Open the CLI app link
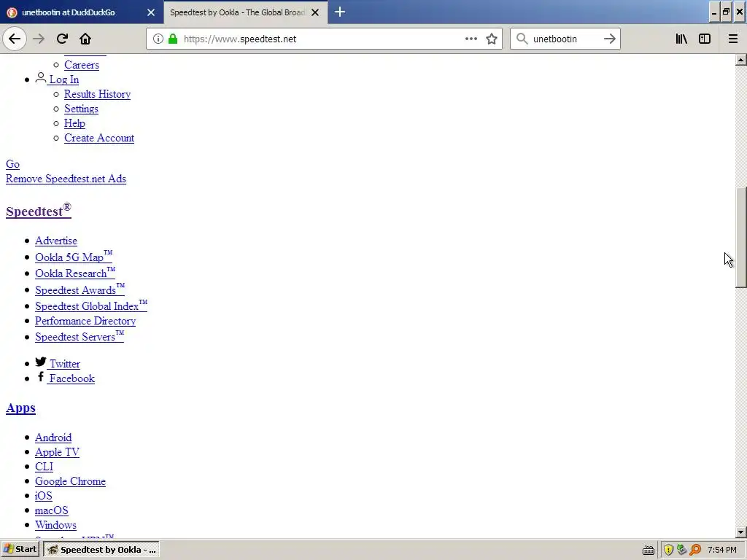 pyautogui.click(x=44, y=467)
